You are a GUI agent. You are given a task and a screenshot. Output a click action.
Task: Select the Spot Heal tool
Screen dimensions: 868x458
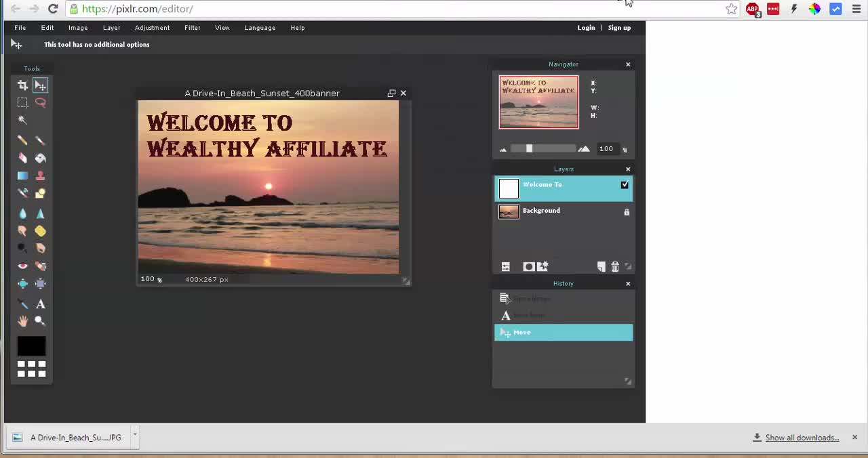[40, 266]
